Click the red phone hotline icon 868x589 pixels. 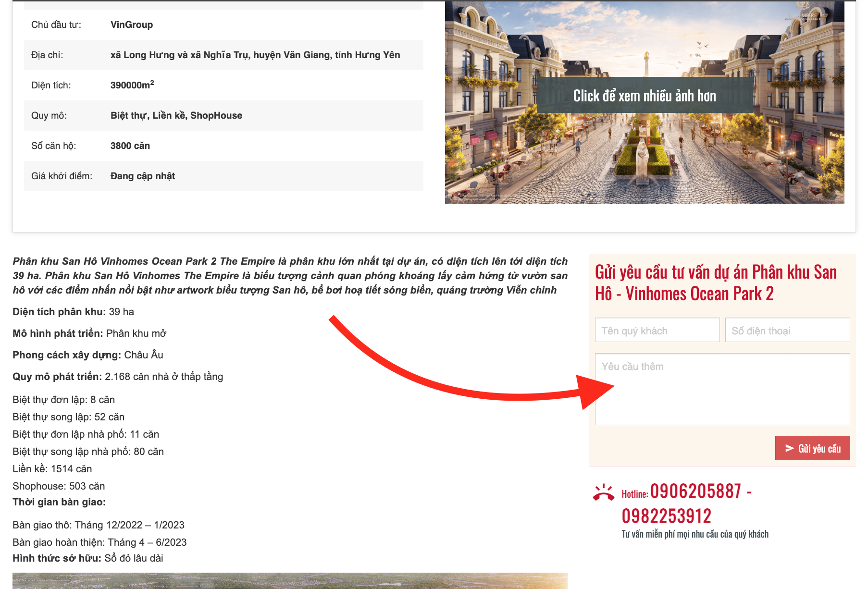[x=604, y=493]
